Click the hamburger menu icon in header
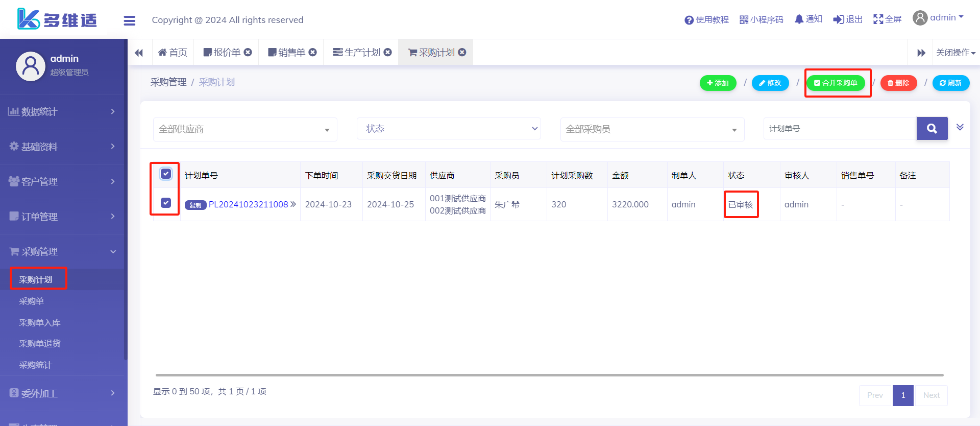Viewport: 980px width, 426px height. click(x=130, y=20)
